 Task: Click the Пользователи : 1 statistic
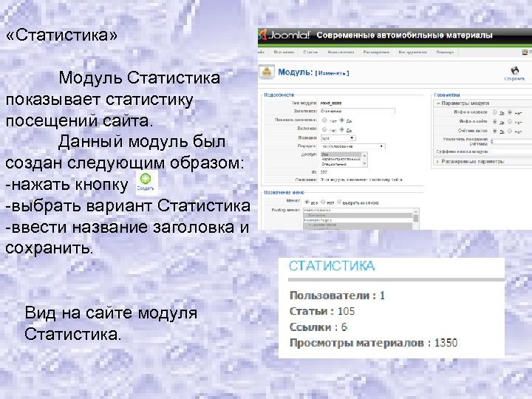pos(337,296)
